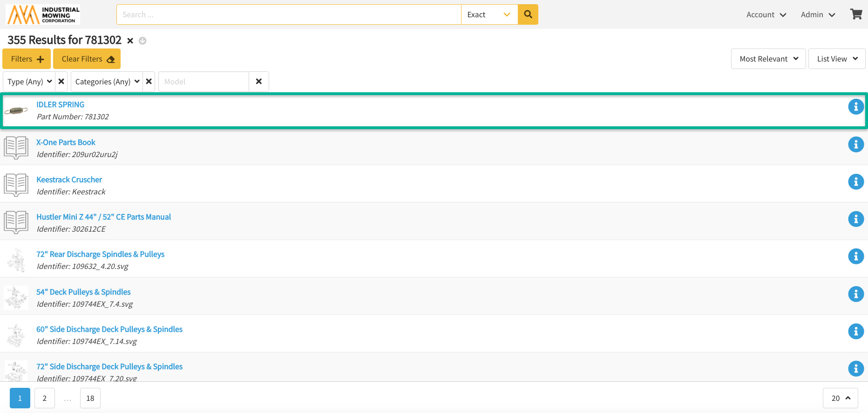Clear the 781302 search term
Image resolution: width=868 pixels, height=413 pixels.
coord(130,41)
